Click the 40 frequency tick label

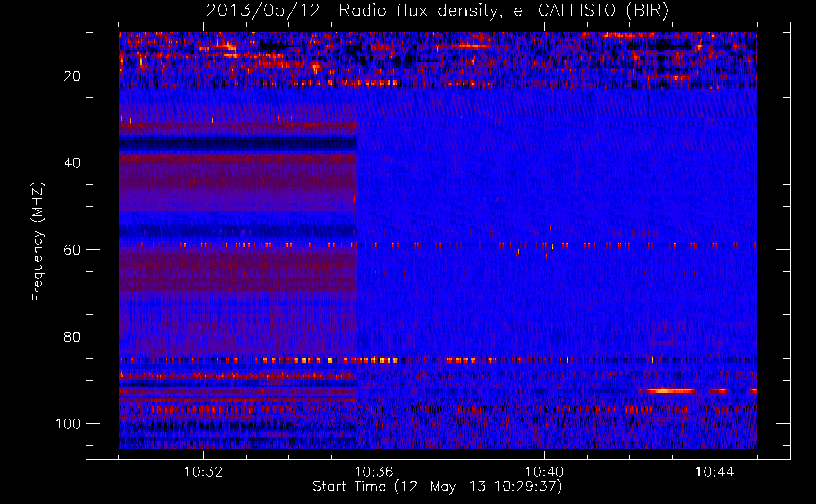pos(73,163)
